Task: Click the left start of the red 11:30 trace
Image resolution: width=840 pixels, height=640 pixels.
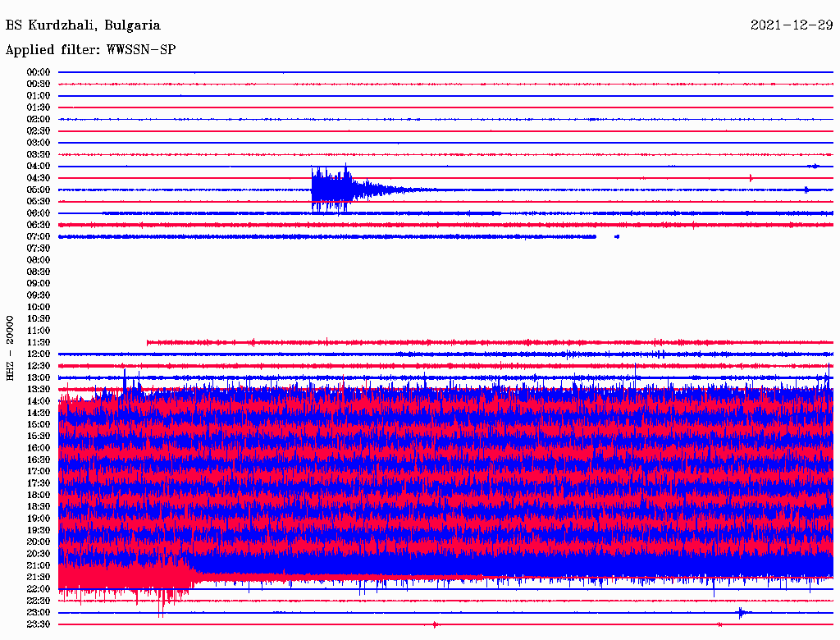Action: click(x=148, y=342)
